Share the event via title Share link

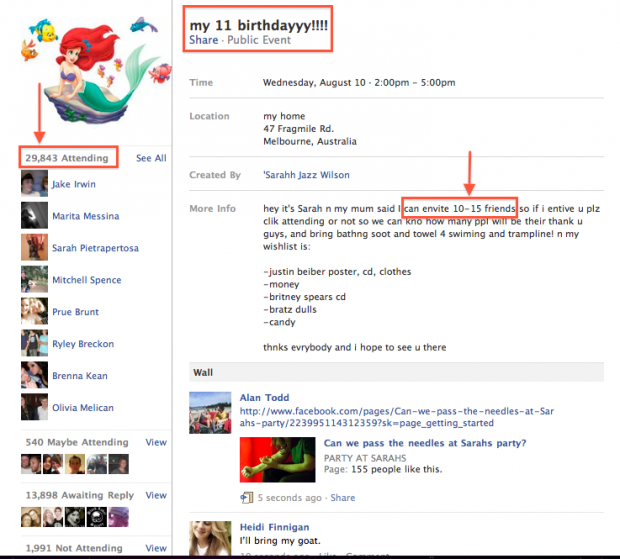tap(203, 40)
